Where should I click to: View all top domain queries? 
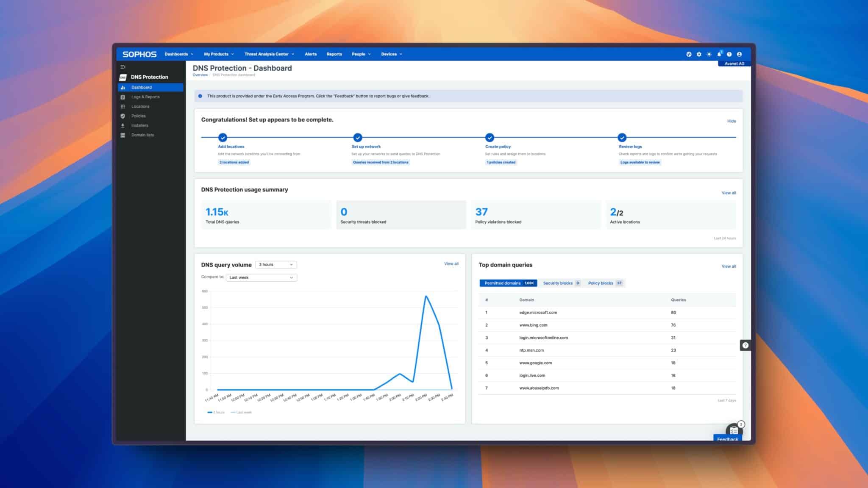(729, 266)
